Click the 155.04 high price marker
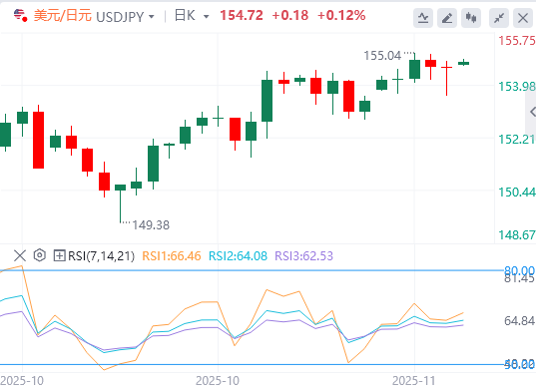The image size is (536, 392). pyautogui.click(x=382, y=55)
